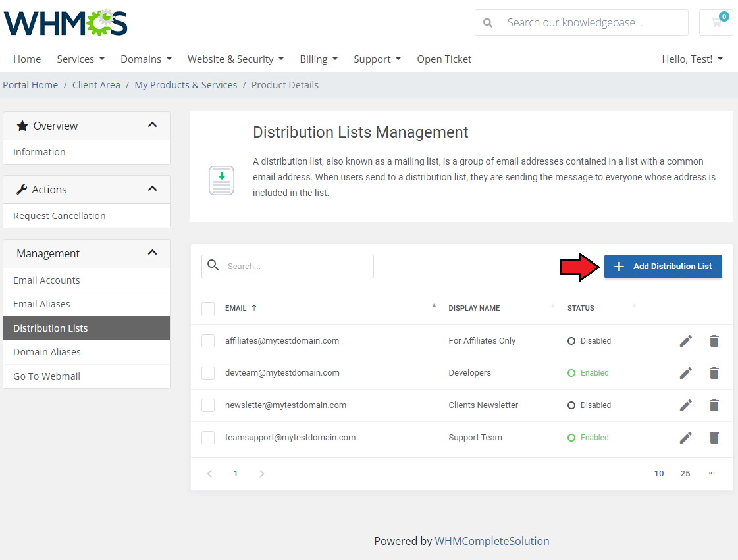Open the Website & Security dropdown
Viewport: 738px width, 560px height.
click(x=235, y=59)
